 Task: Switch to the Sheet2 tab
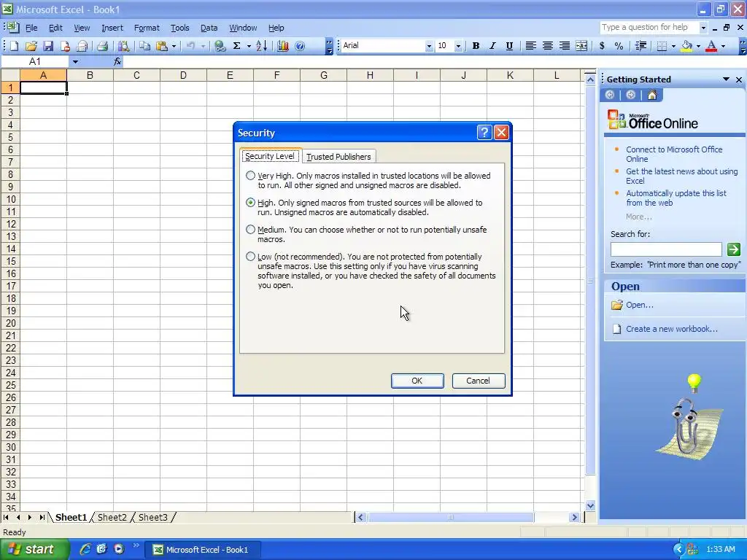(112, 517)
